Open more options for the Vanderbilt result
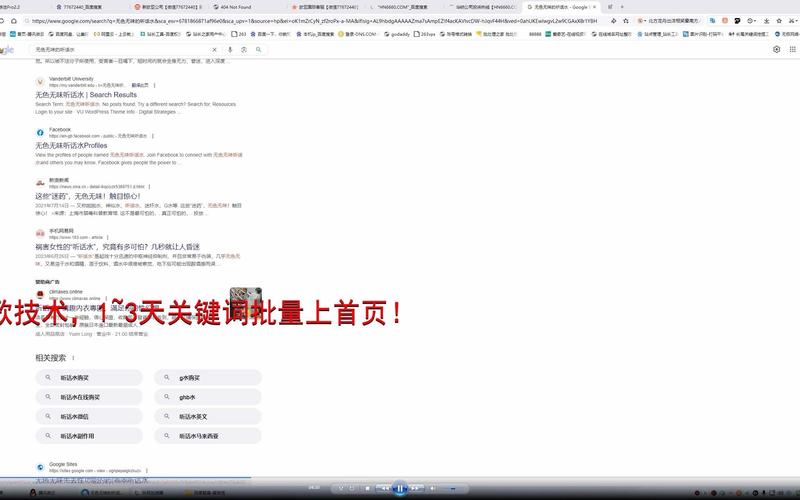 pyautogui.click(x=154, y=85)
